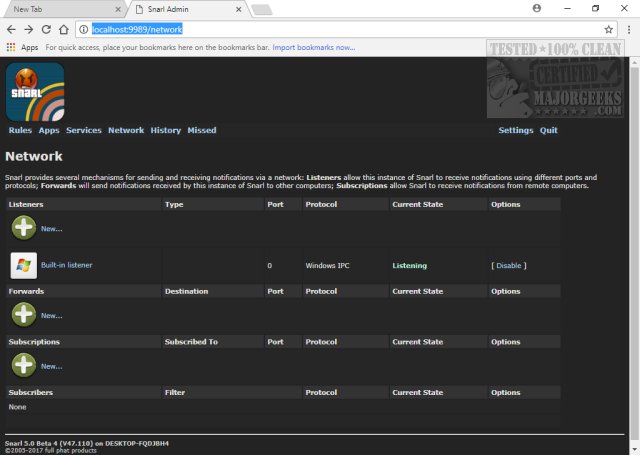Add a new listener with plus icon
The height and width of the screenshot is (455, 640).
[24, 228]
